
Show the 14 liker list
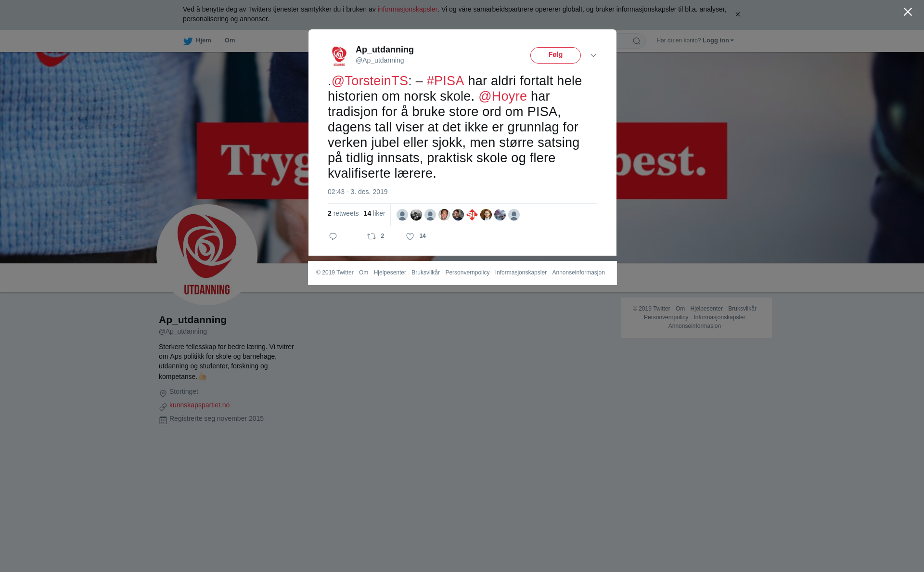pyautogui.click(x=374, y=213)
